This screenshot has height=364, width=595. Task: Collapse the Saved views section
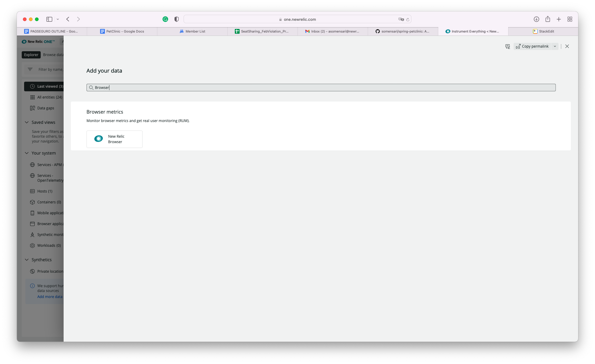tap(27, 122)
